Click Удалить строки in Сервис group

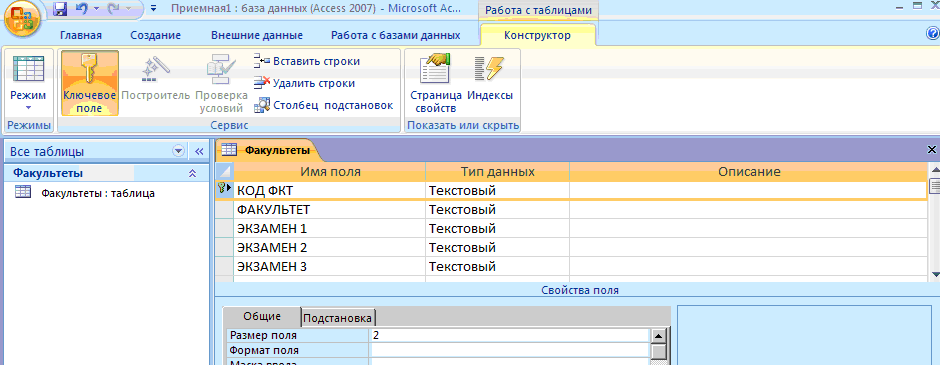tap(305, 83)
